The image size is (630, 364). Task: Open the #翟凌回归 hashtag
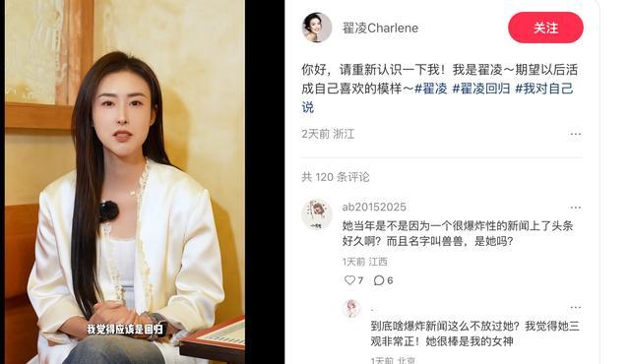tap(481, 89)
